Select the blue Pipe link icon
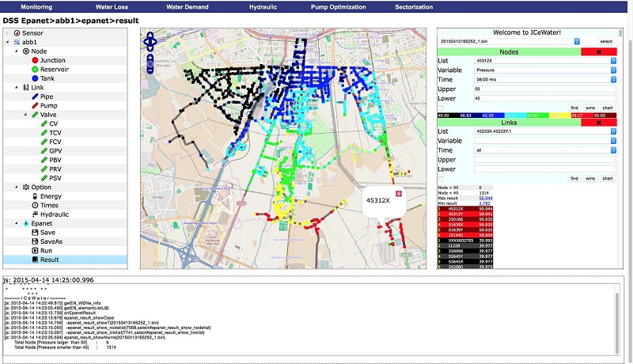 35,97
